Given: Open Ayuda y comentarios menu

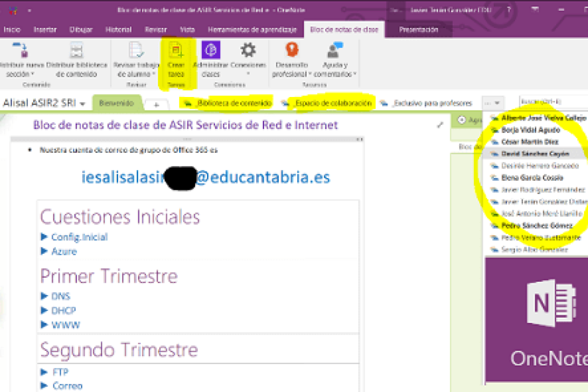Looking at the screenshot, I should pyautogui.click(x=335, y=60).
